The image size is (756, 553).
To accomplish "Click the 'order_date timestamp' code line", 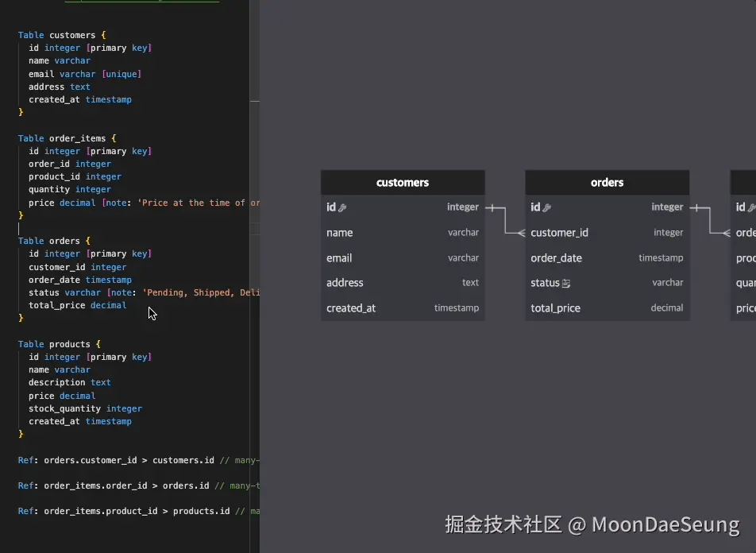I will pyautogui.click(x=80, y=280).
